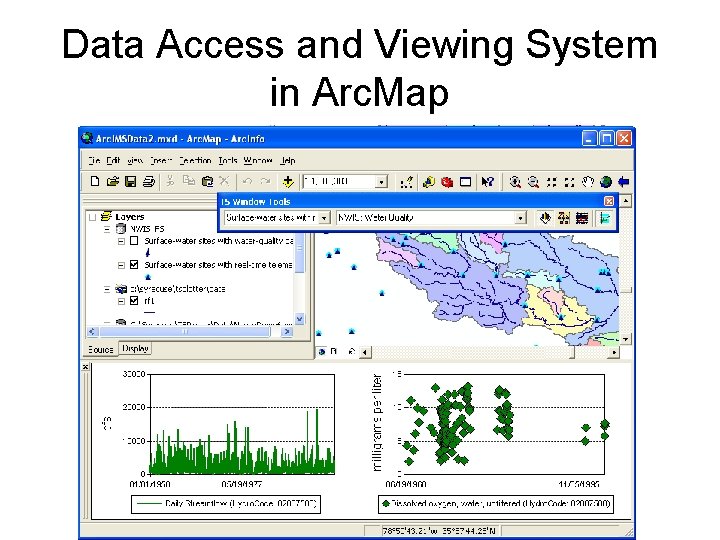Collapse the Layers data frame
Viewport: 720px width, 540px height.
(93, 217)
